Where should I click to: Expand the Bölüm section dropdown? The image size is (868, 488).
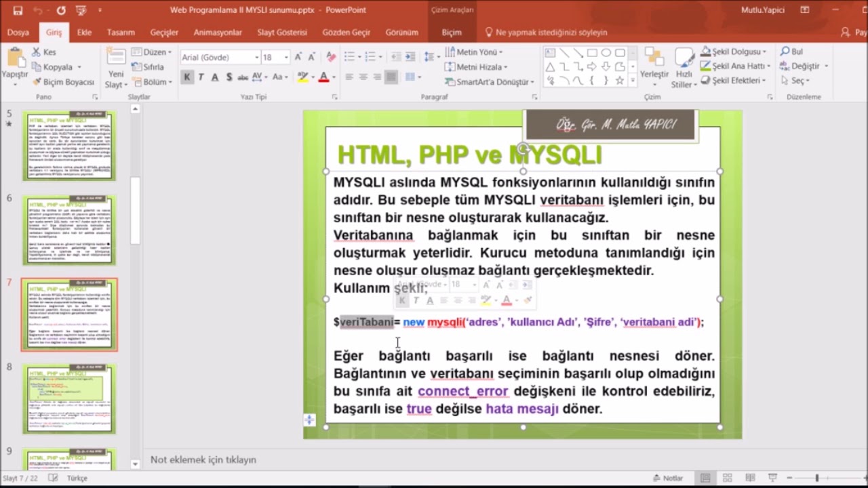pos(152,82)
